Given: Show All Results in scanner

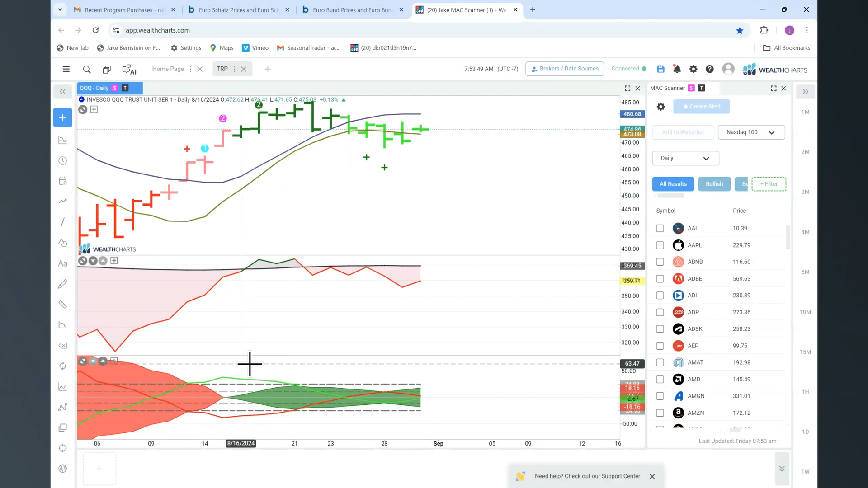Looking at the screenshot, I should pos(673,184).
